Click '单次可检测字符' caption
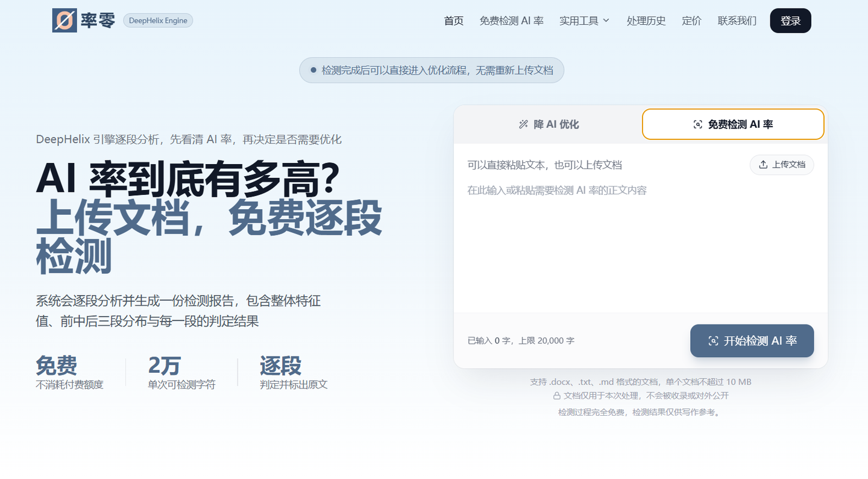 coord(181,384)
